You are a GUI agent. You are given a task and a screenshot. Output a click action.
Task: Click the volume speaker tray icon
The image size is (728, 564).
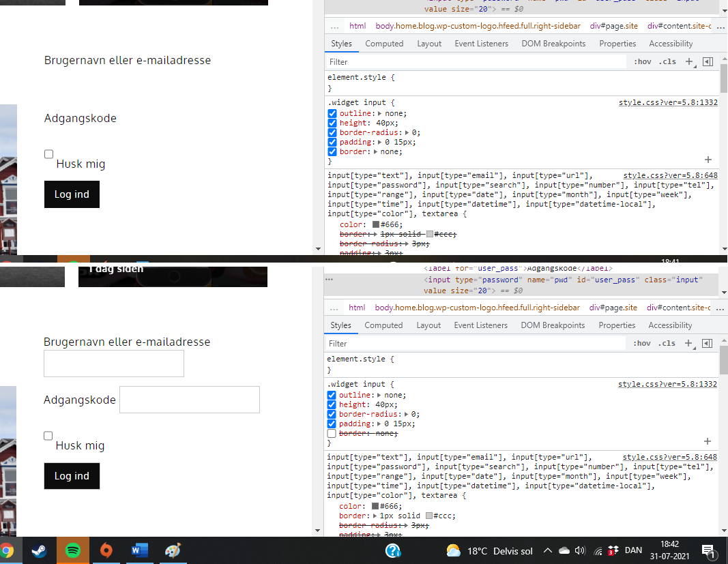point(580,550)
